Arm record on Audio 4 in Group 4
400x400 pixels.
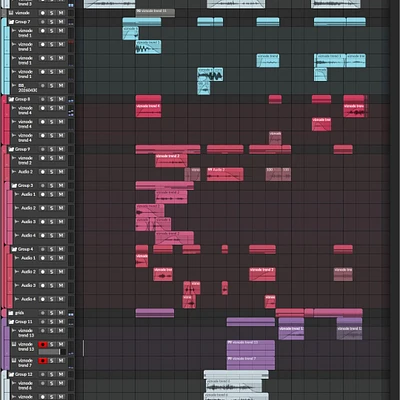(43, 299)
